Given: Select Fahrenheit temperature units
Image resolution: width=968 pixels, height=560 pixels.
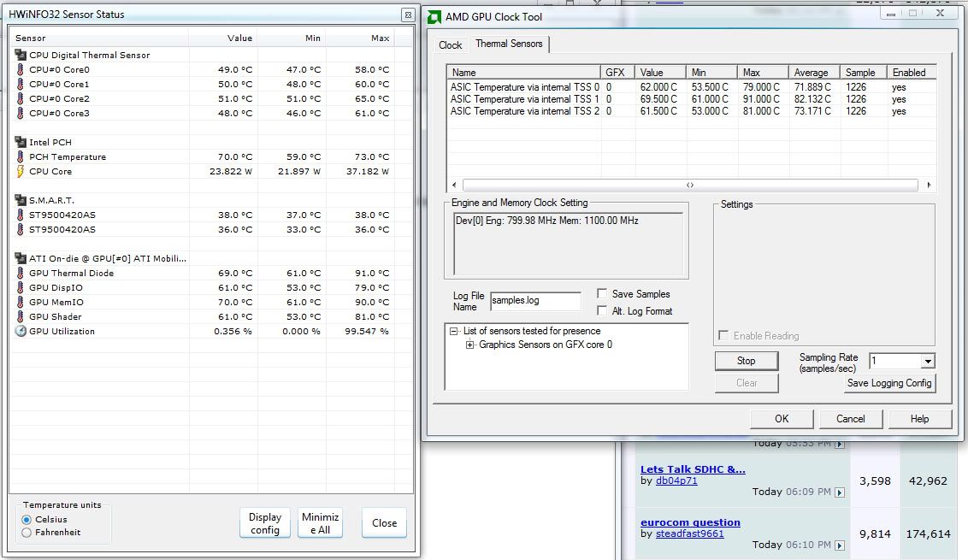Looking at the screenshot, I should 27,533.
